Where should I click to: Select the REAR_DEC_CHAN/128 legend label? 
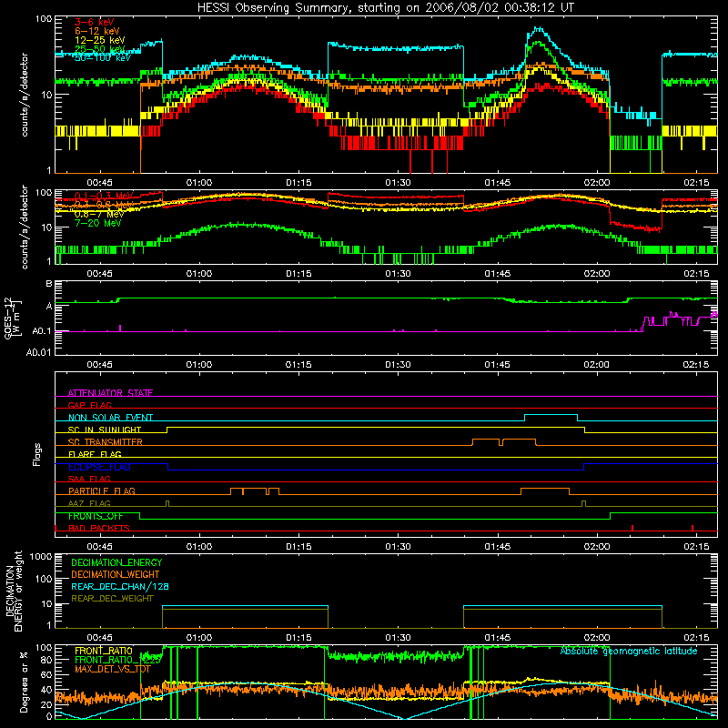(120, 586)
